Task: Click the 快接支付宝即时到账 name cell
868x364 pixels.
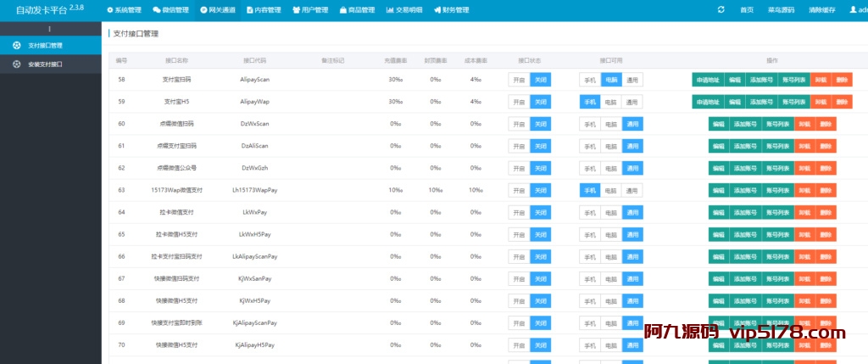Action: tap(177, 323)
